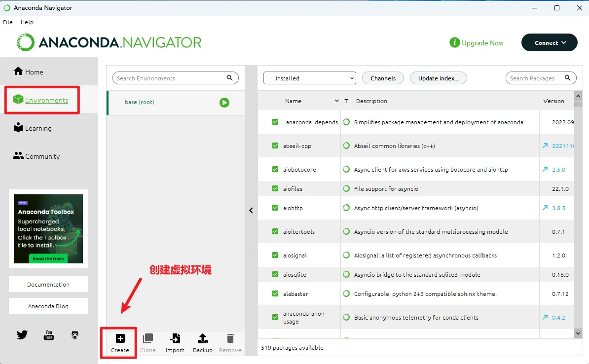The width and height of the screenshot is (589, 364).
Task: Click the Create environment icon
Action: [120, 338]
